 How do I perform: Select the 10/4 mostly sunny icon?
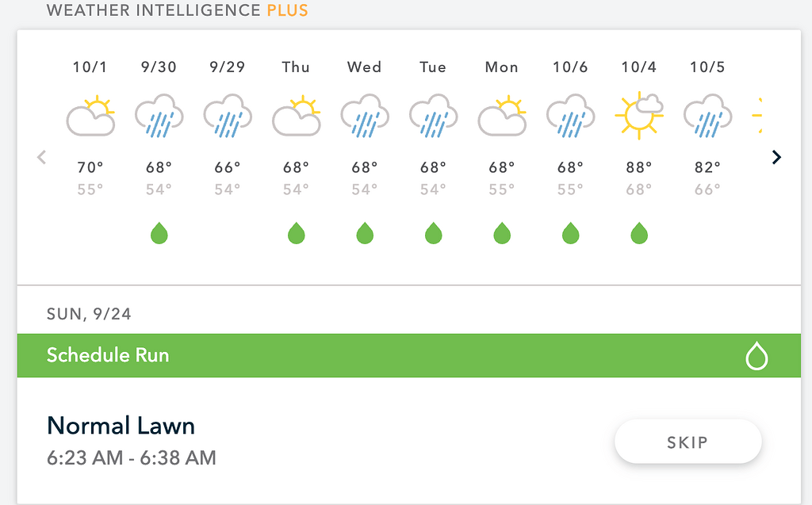(x=639, y=116)
